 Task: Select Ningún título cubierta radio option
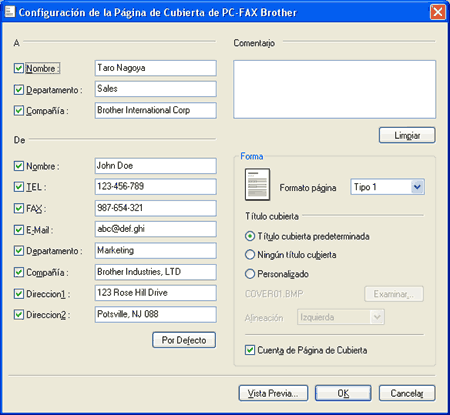click(x=250, y=255)
